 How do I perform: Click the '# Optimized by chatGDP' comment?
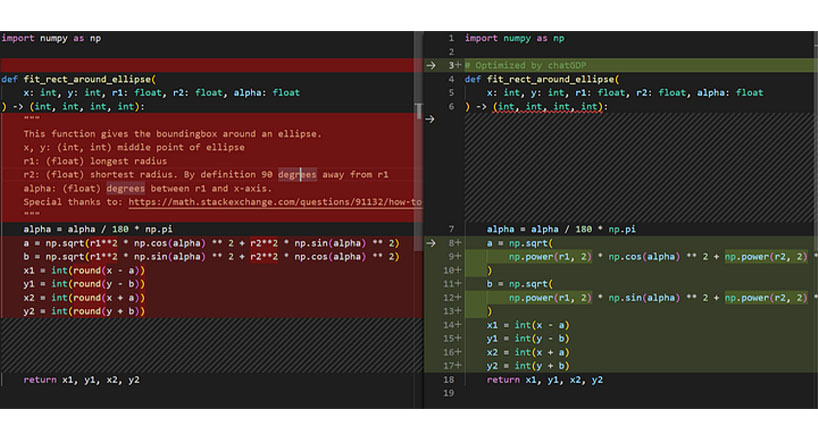click(x=525, y=65)
